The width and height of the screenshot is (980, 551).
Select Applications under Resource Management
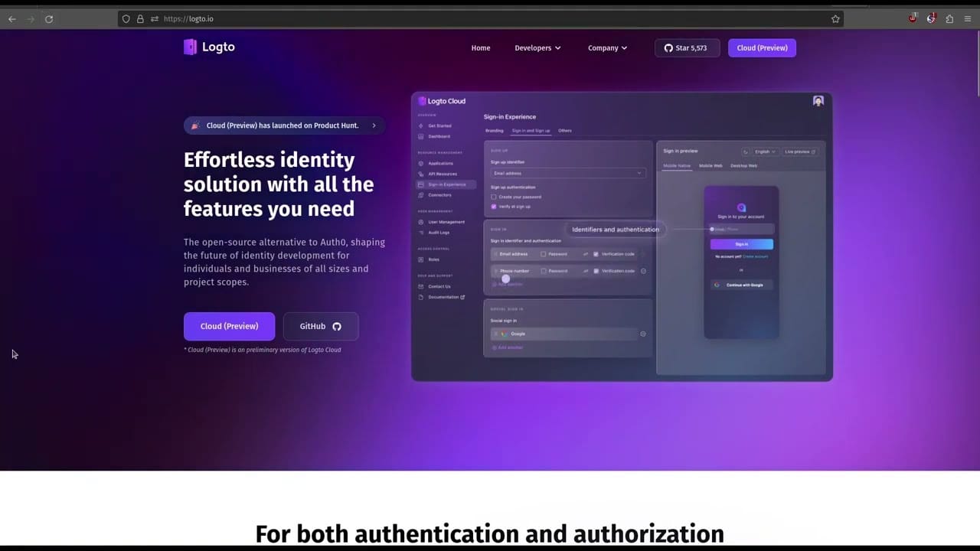[x=443, y=163]
